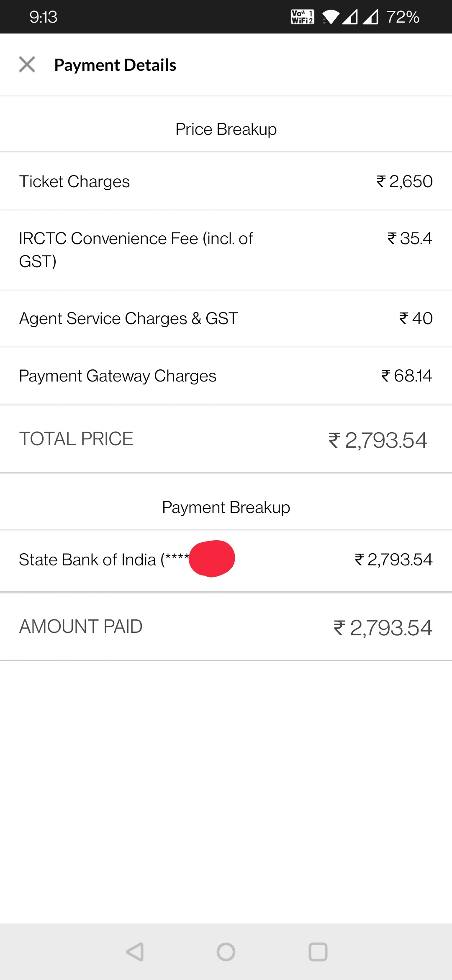The height and width of the screenshot is (980, 452).
Task: Tap the second mobile signal strength icon
Action: (370, 17)
